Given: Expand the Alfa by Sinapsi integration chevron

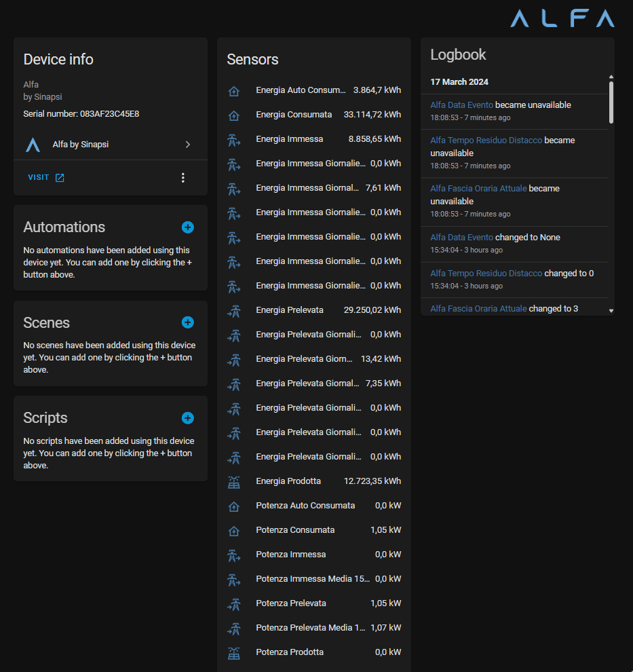Looking at the screenshot, I should tap(187, 145).
